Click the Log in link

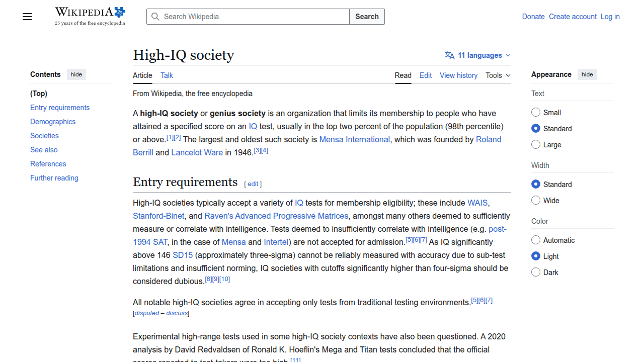pyautogui.click(x=610, y=17)
